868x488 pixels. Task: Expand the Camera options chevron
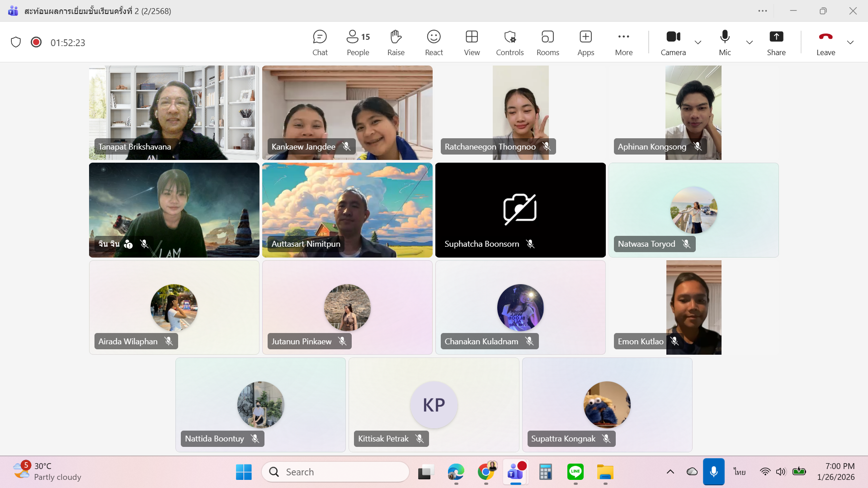(x=698, y=42)
